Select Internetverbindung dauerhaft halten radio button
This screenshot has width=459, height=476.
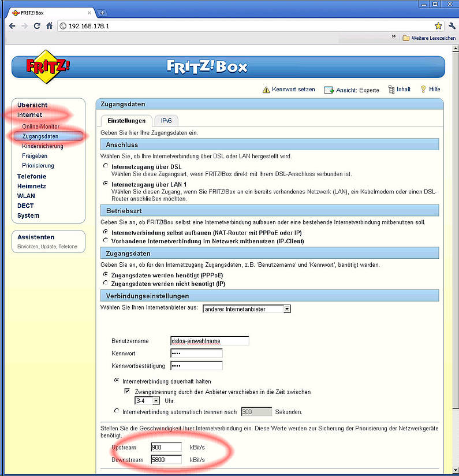click(117, 380)
